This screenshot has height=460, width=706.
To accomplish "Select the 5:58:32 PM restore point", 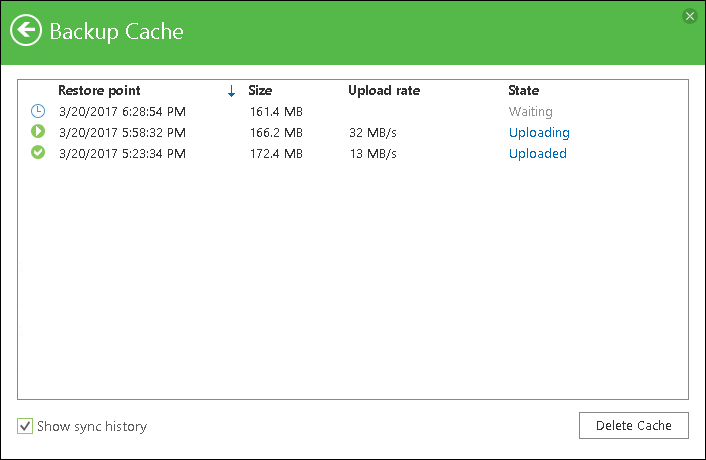I will coord(122,133).
